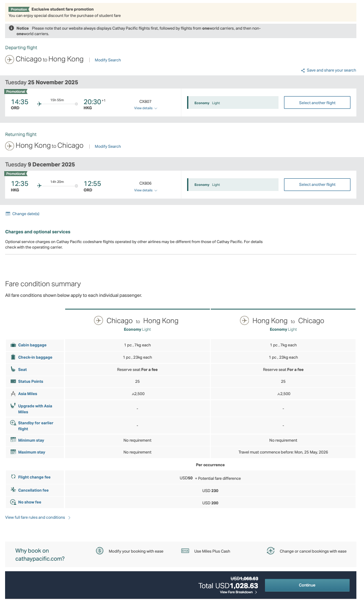The image size is (364, 603).
Task: Select Economy Light fare for departing flight
Action: coord(233,103)
